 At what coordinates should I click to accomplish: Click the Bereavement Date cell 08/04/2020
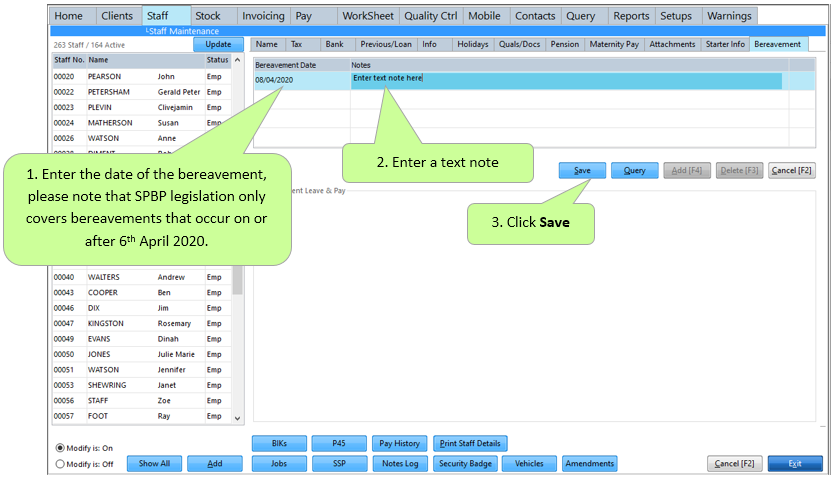(x=300, y=80)
